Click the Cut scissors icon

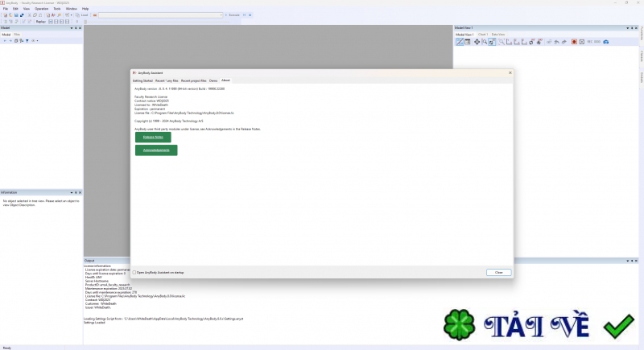click(x=29, y=15)
